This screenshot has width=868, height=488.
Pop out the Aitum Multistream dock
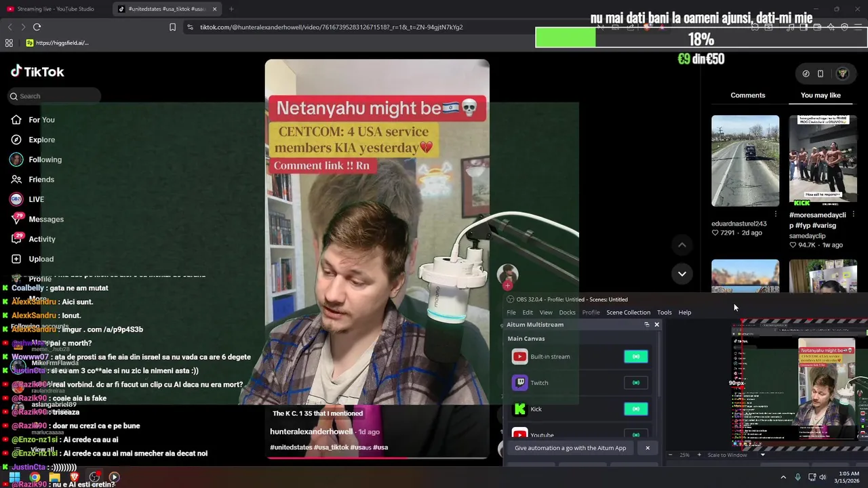point(646,325)
